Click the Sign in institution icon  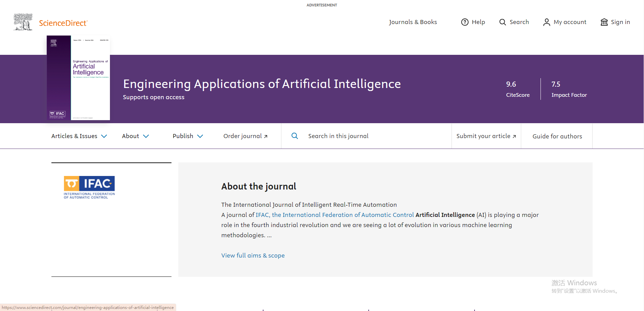click(604, 22)
